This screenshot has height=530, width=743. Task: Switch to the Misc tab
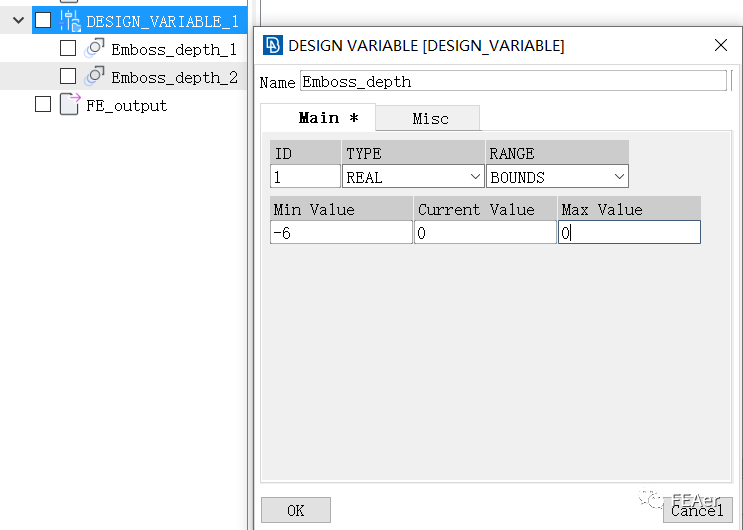pyautogui.click(x=430, y=119)
